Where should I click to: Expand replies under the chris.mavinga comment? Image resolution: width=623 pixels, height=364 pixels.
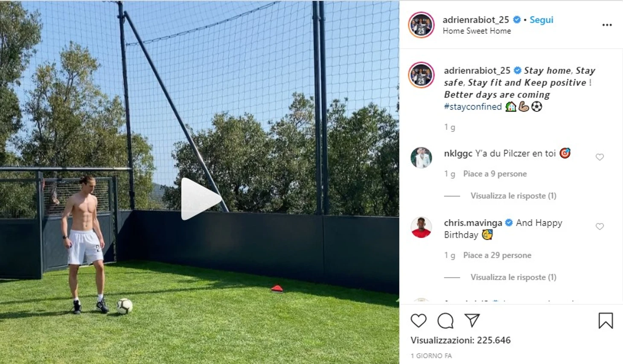(x=513, y=277)
